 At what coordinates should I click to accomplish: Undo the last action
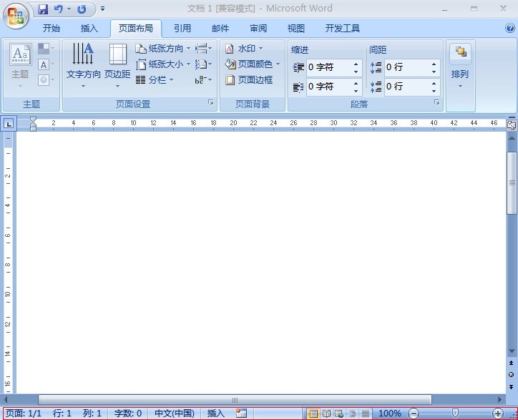click(x=59, y=9)
